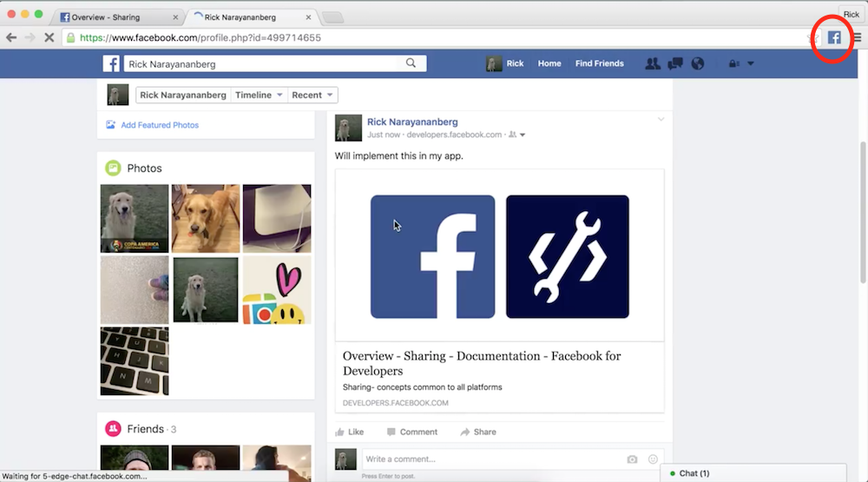Expand the Recent dropdown
The width and height of the screenshot is (868, 482).
tap(312, 96)
